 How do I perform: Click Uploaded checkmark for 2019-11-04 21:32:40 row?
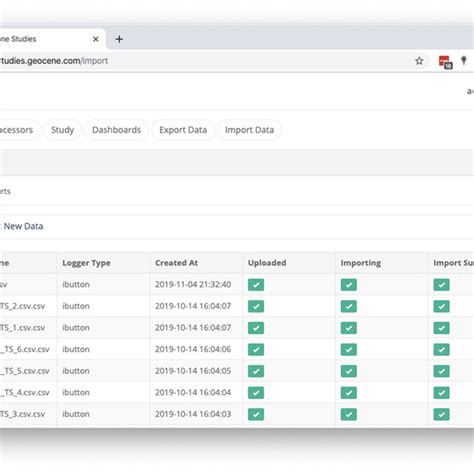(256, 285)
